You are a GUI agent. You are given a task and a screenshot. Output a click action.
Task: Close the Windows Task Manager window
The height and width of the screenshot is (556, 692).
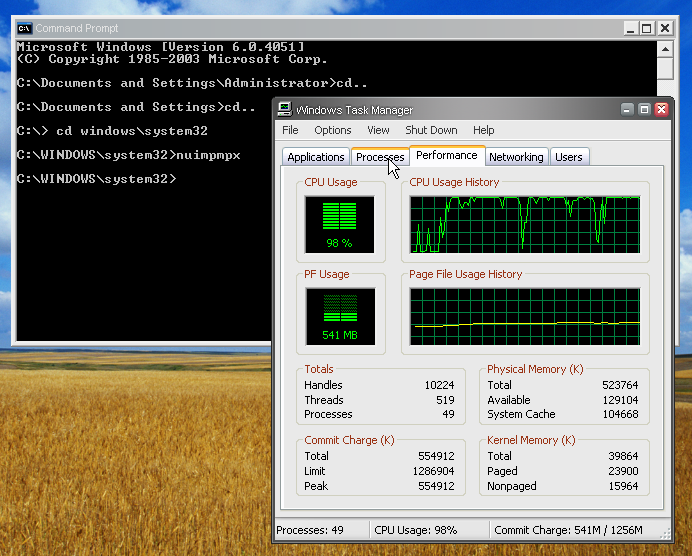tap(662, 109)
